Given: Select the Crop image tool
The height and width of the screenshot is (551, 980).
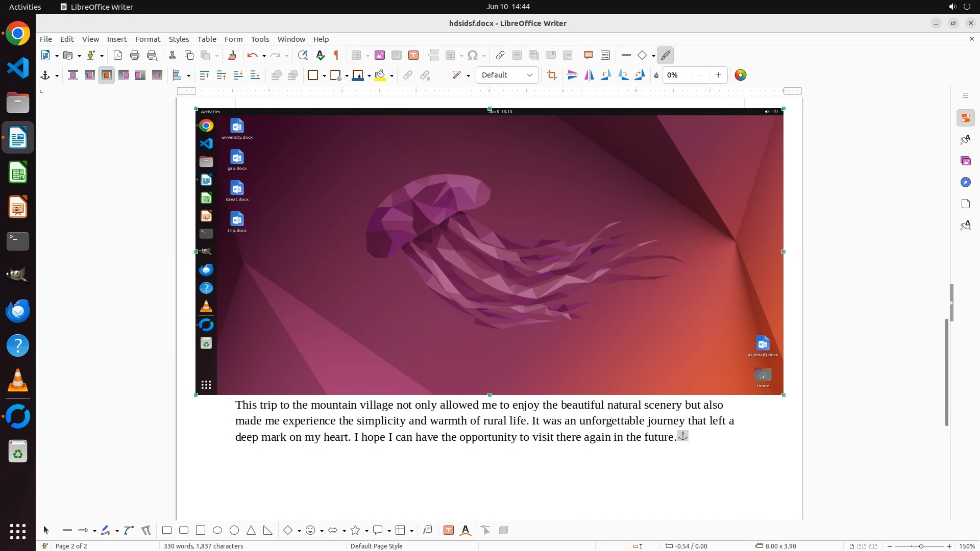Looking at the screenshot, I should 551,76.
